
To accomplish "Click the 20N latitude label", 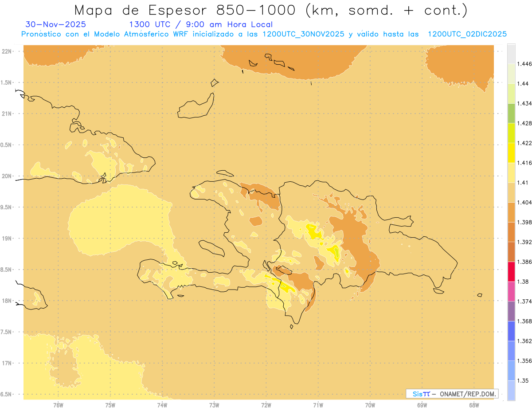I will pyautogui.click(x=8, y=176).
